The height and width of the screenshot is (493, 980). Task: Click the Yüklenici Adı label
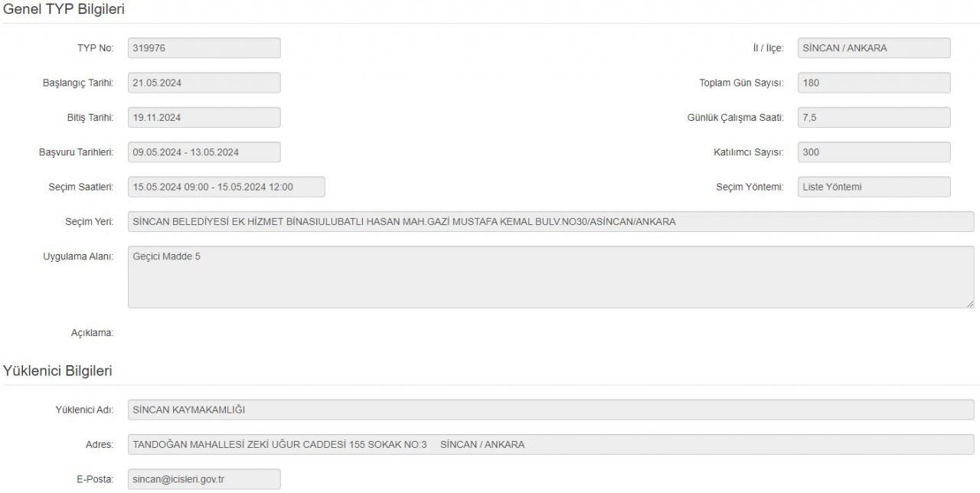coord(85,410)
